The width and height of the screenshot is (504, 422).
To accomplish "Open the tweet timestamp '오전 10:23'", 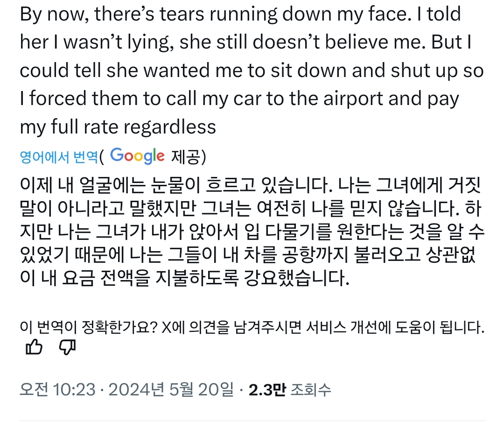I will [x=57, y=389].
